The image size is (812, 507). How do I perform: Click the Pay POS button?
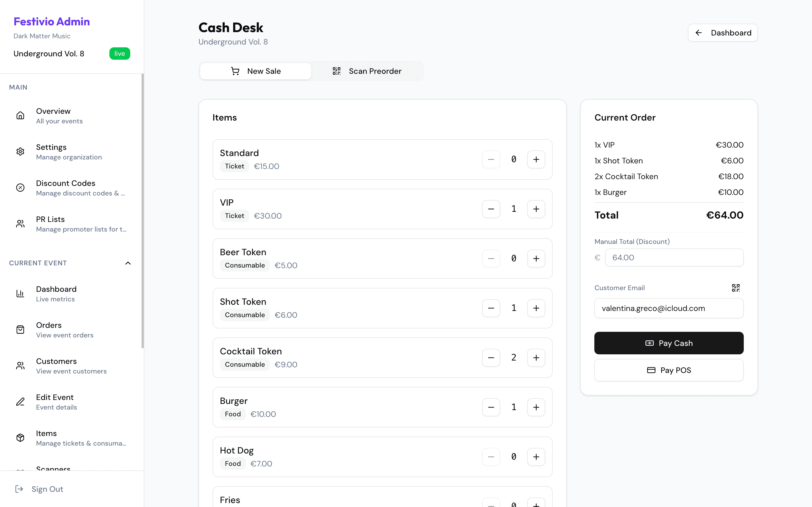click(669, 370)
